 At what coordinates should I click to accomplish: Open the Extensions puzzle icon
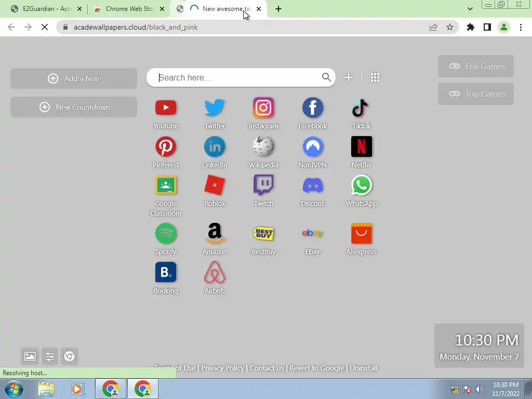coord(471,27)
